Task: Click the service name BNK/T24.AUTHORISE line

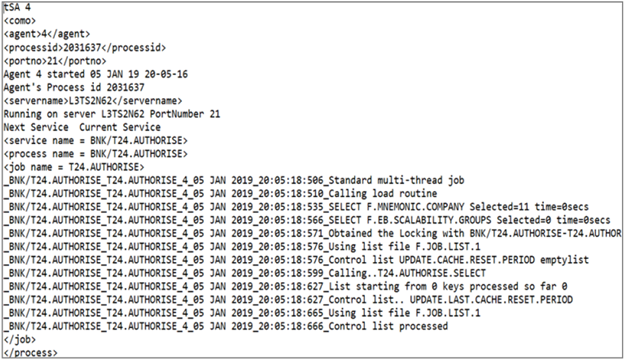Action: (x=96, y=140)
